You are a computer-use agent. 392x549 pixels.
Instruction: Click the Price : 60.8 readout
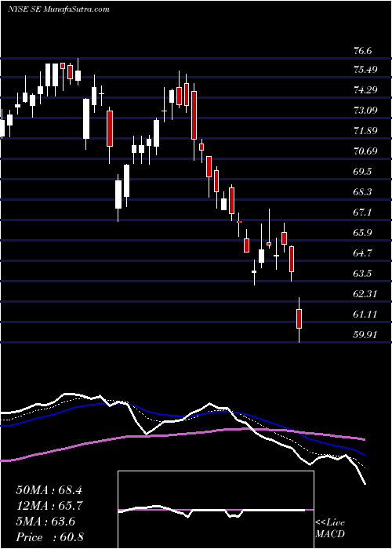click(49, 537)
